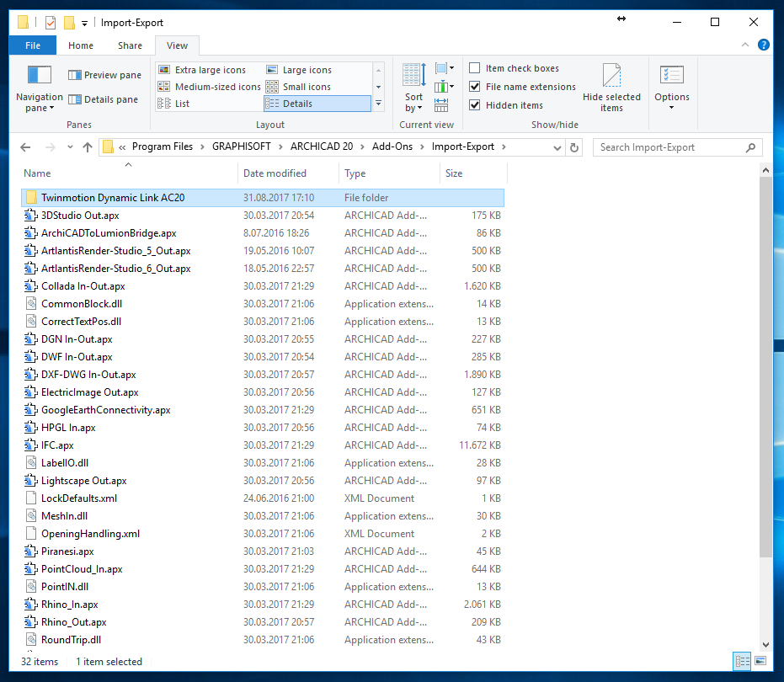Viewport: 784px width, 682px height.
Task: Switch layout to Small icons
Action: tap(298, 87)
